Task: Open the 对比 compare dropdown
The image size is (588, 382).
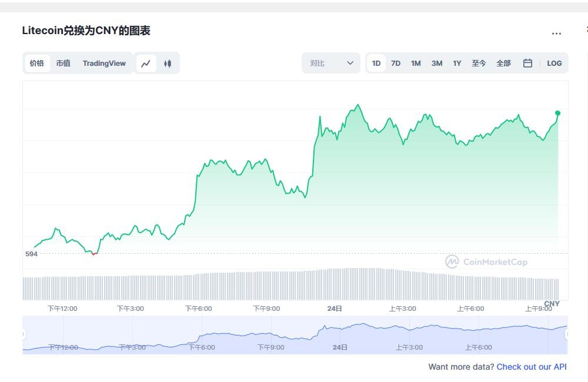Action: click(331, 63)
